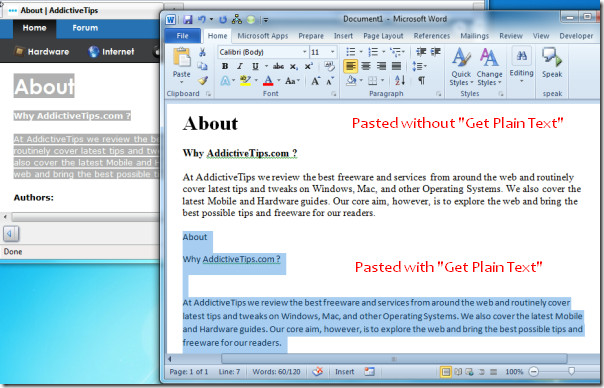Switch to Draft view icon
The width and height of the screenshot is (604, 388).
493,372
